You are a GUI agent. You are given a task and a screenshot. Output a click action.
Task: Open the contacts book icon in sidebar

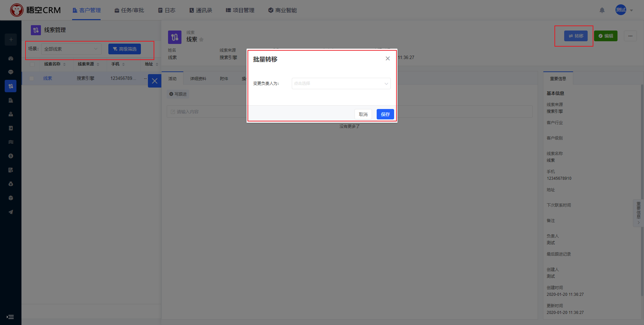[11, 128]
